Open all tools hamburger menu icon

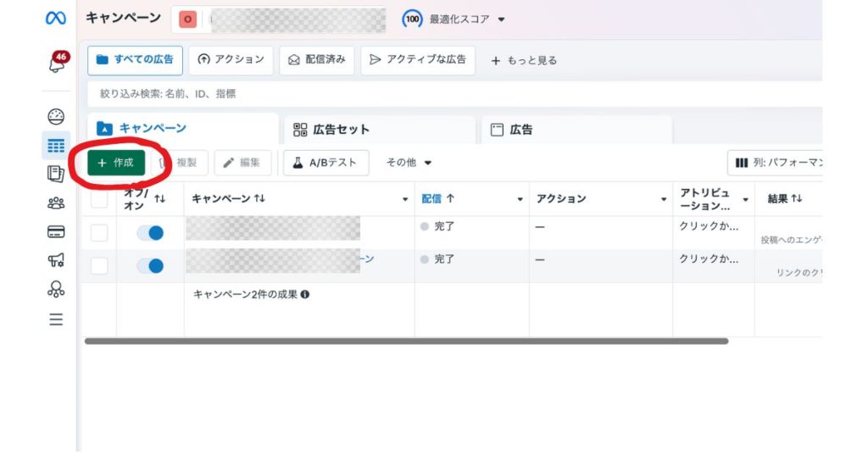(x=56, y=320)
